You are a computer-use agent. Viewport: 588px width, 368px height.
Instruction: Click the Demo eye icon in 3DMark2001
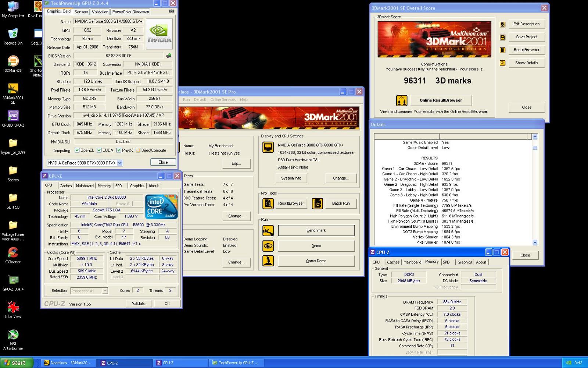tap(268, 246)
